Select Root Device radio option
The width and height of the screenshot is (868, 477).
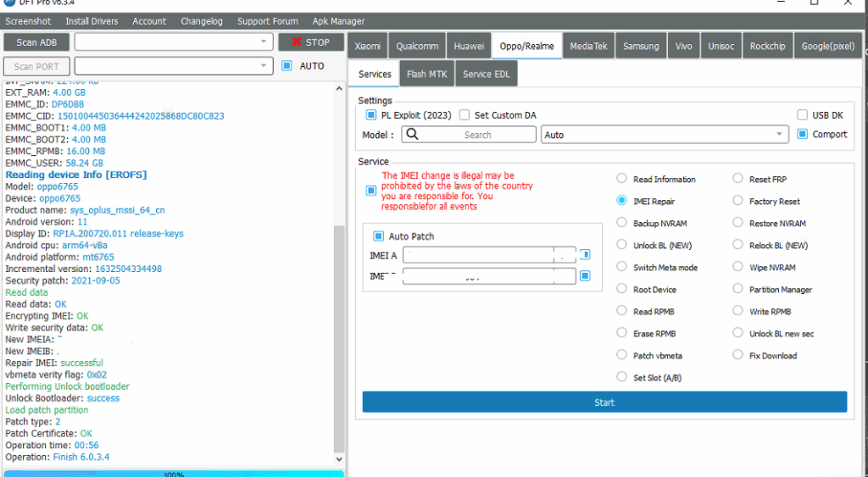point(621,289)
